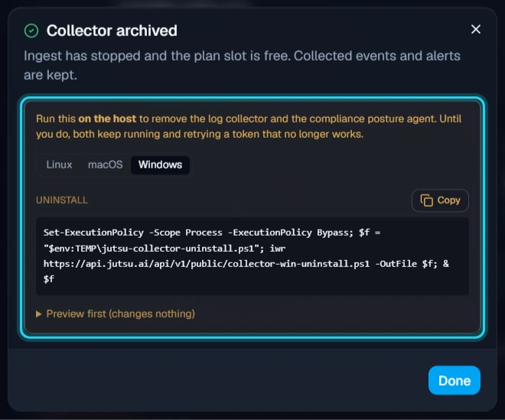Click inside the uninstall command code block
This screenshot has height=420, width=505.
(x=252, y=256)
